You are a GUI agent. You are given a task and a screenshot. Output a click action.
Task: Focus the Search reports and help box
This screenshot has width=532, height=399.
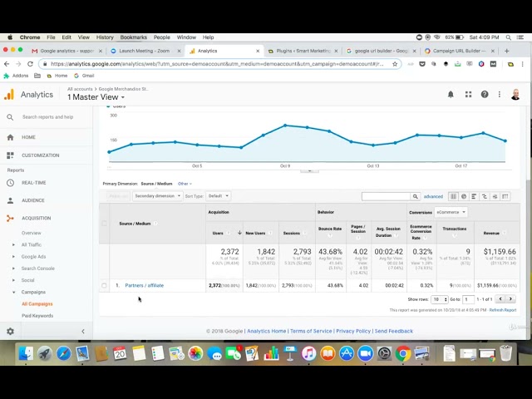point(47,117)
